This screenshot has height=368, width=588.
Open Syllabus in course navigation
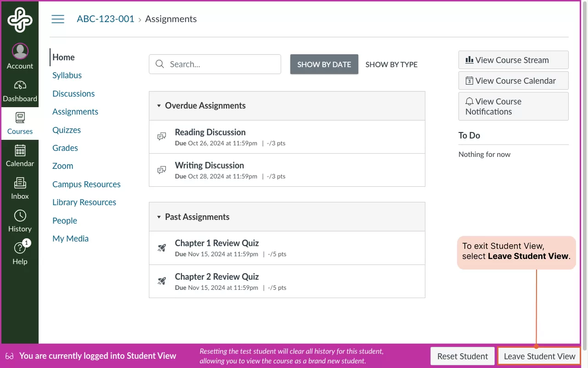67,75
